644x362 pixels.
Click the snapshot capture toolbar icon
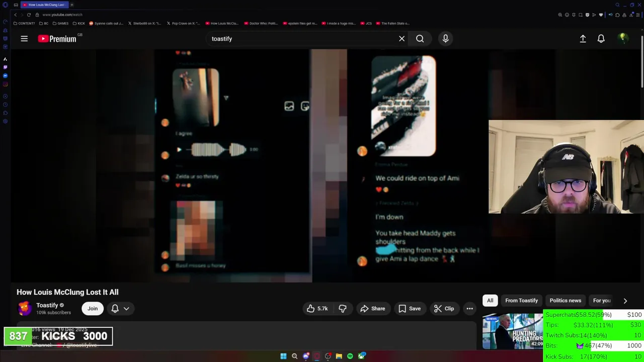(581, 15)
